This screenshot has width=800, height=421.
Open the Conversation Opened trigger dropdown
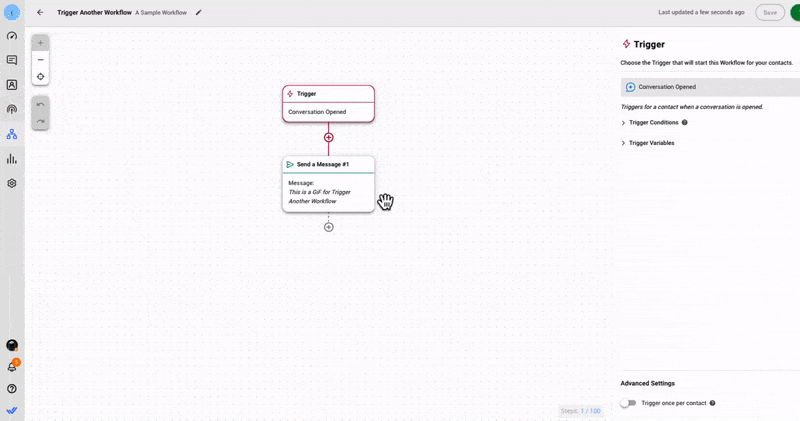710,87
